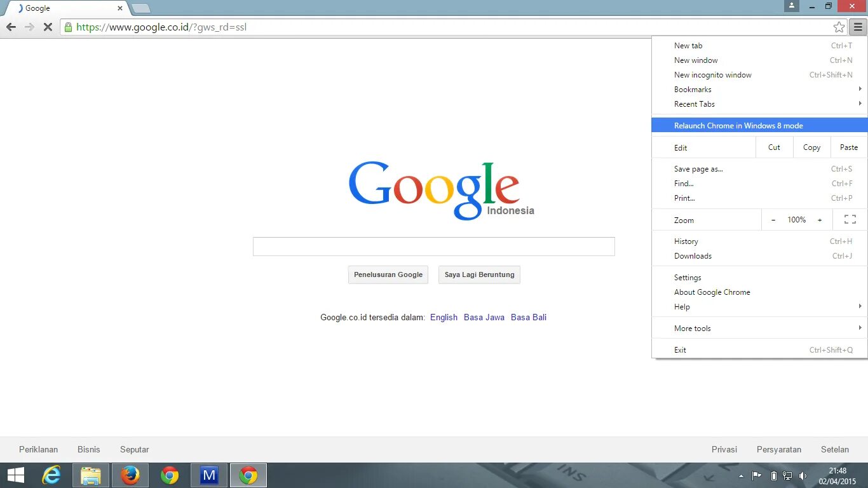The height and width of the screenshot is (488, 868).
Task: Launch Internet Explorer from taskbar
Action: (x=51, y=475)
